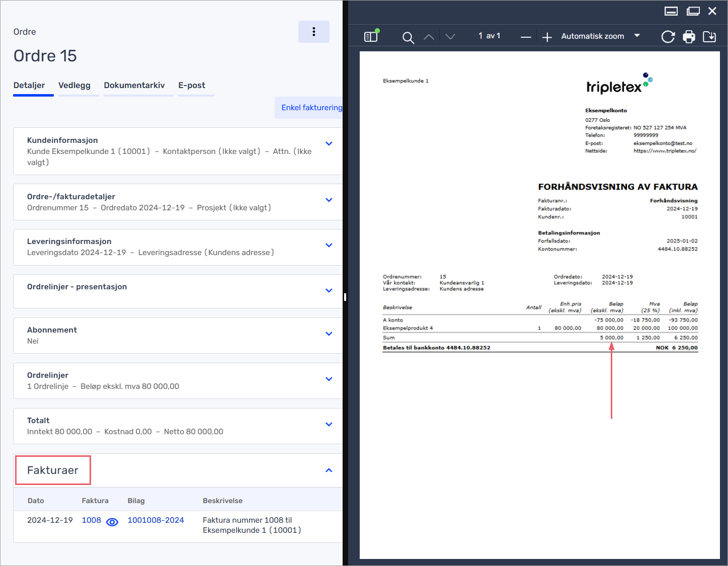This screenshot has height=566, width=728.
Task: Click the panel split divider handle
Action: (x=345, y=297)
